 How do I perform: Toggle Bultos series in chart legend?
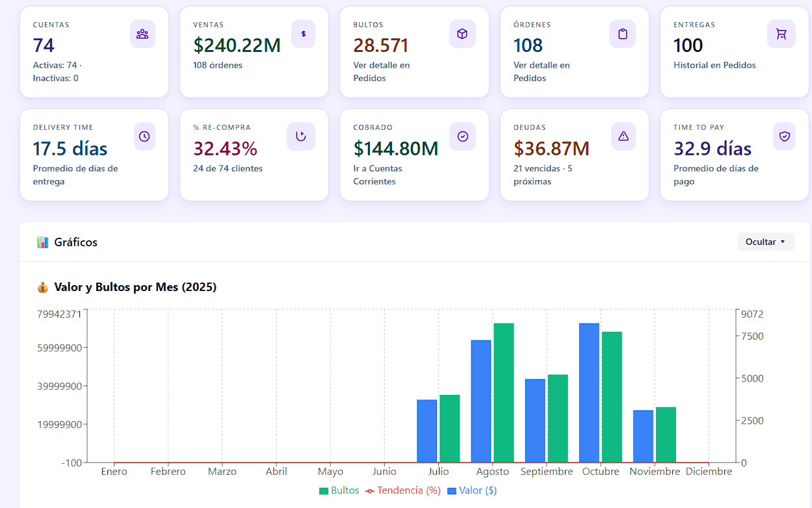click(339, 490)
